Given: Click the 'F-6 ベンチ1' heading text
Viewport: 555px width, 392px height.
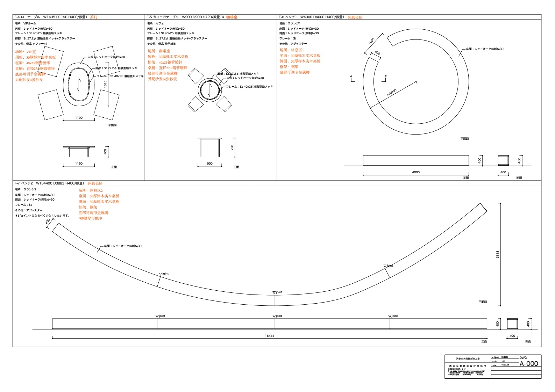Looking at the screenshot, I should tap(287, 17).
